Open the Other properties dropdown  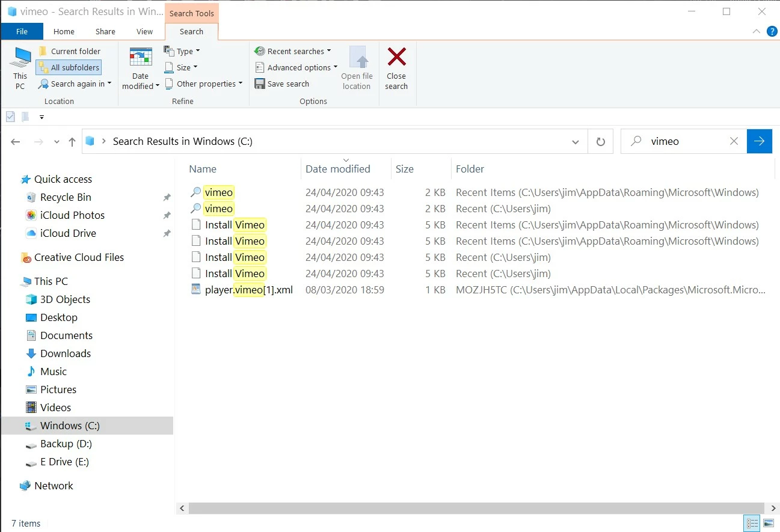[203, 84]
